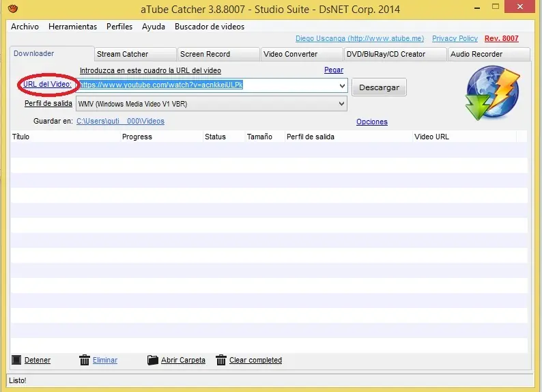This screenshot has height=392, width=542.
Task: Open the Opciones link
Action: pos(372,122)
